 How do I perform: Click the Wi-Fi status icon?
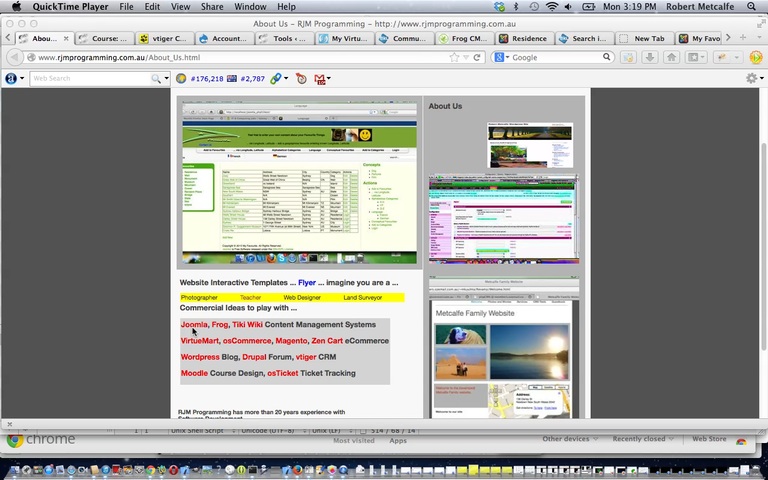pos(552,6)
